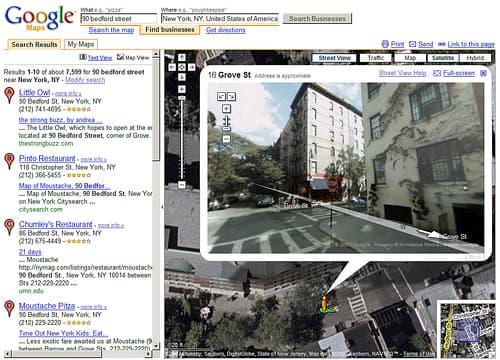This screenshot has width=500, height=360.
Task: Click the overview minimap thumbnail
Action: pyautogui.click(x=467, y=330)
